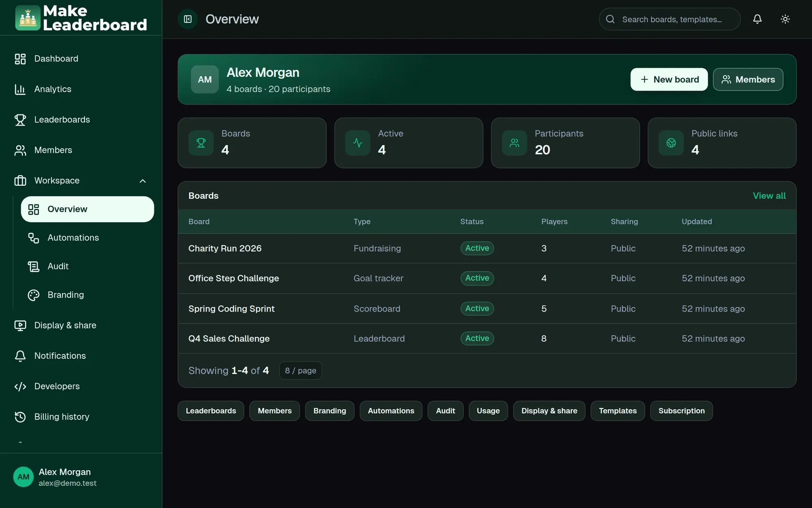Image resolution: width=812 pixels, height=508 pixels.
Task: Click the Public links globe icon
Action: (671, 143)
